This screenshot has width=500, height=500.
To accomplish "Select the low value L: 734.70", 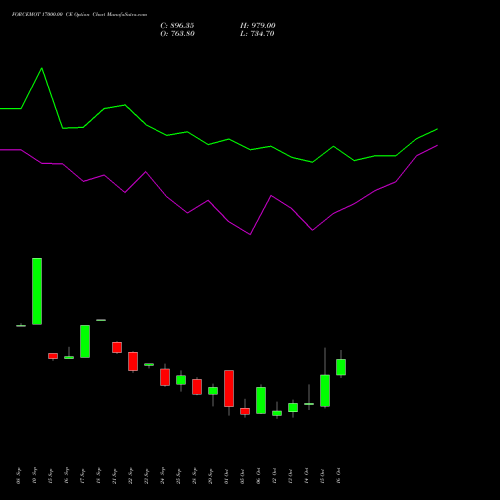I will (257, 34).
